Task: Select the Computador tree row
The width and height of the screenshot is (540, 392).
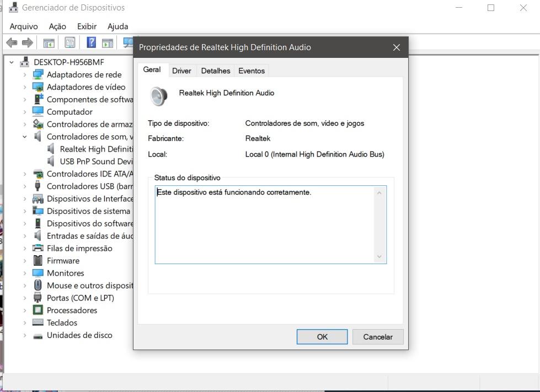Action: 69,112
